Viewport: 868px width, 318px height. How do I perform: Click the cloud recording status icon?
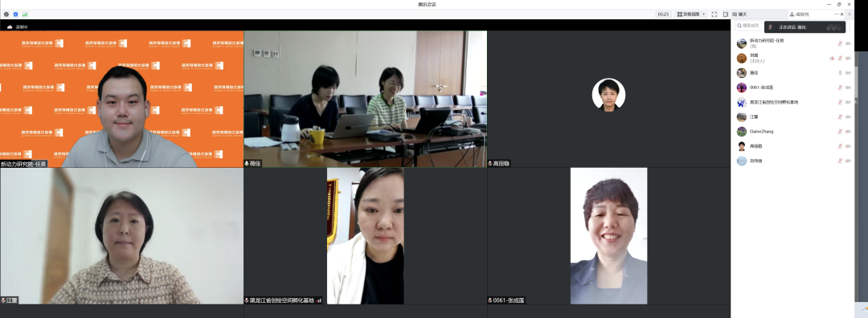[10, 26]
